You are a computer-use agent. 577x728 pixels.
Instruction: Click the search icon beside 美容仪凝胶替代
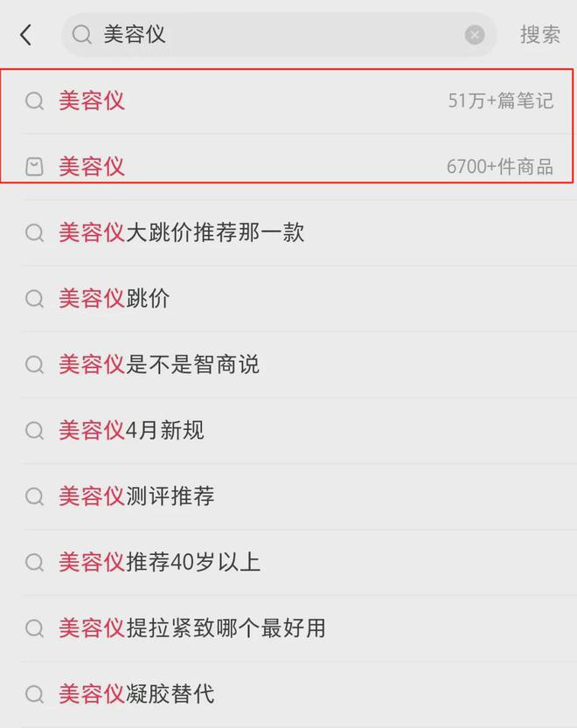pos(34,694)
